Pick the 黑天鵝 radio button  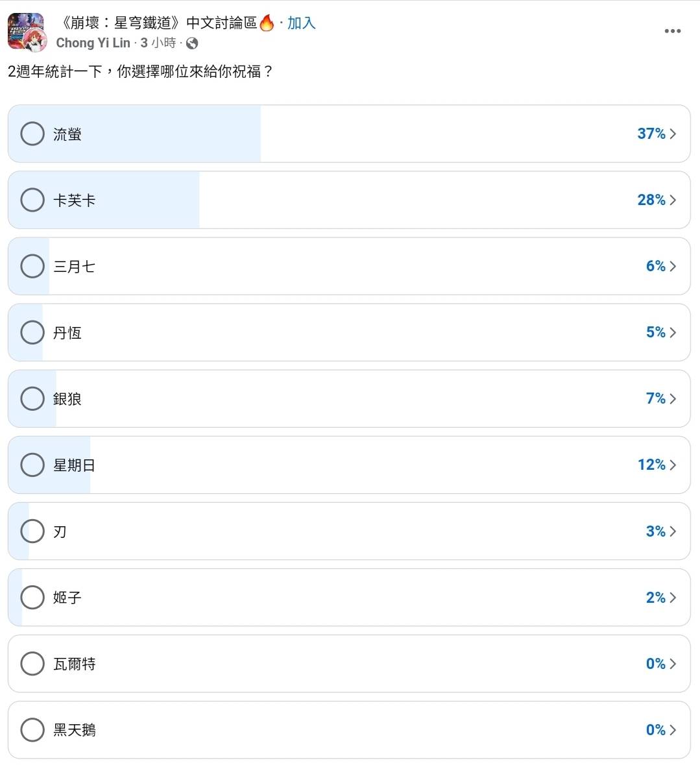coord(32,729)
